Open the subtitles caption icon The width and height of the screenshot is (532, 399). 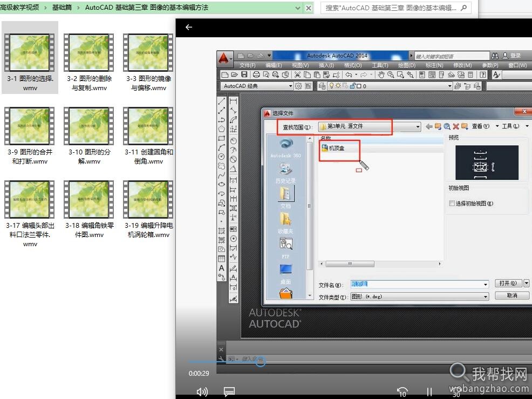click(229, 392)
